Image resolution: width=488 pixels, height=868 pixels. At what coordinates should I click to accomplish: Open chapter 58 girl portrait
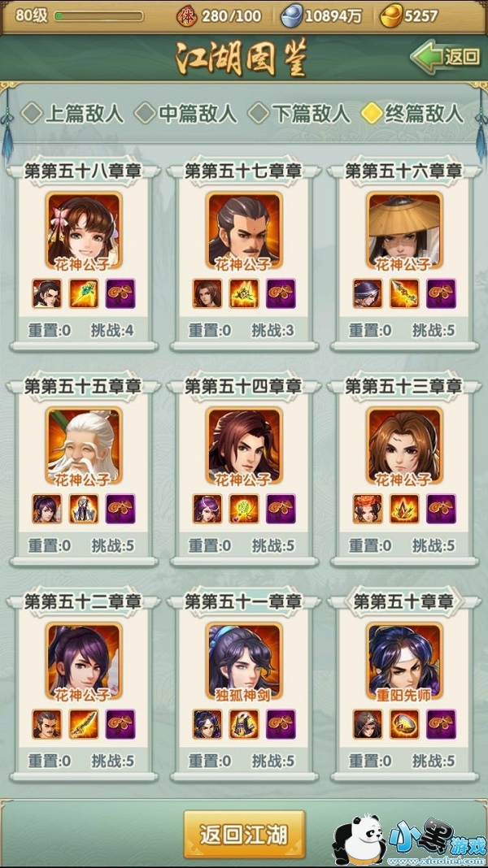[84, 231]
